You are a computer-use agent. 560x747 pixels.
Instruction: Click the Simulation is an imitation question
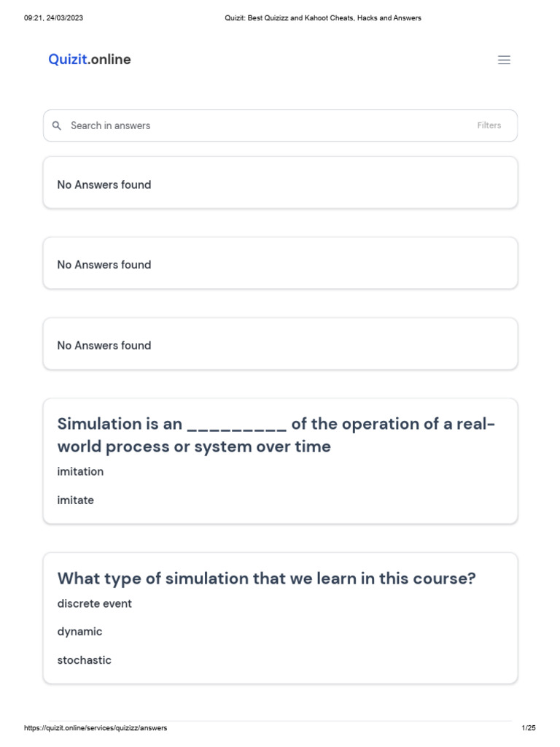276,435
